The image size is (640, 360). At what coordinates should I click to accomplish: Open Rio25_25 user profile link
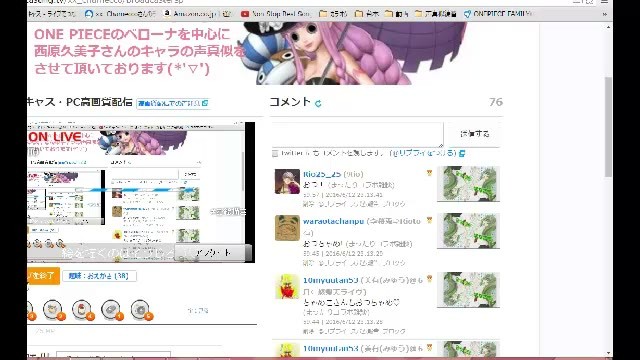(x=322, y=174)
